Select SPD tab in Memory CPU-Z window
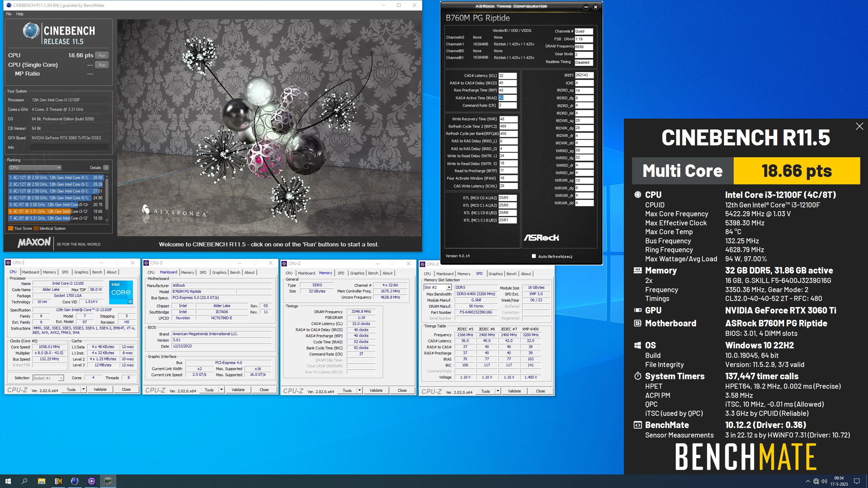Image resolution: width=868 pixels, height=488 pixels. (341, 273)
